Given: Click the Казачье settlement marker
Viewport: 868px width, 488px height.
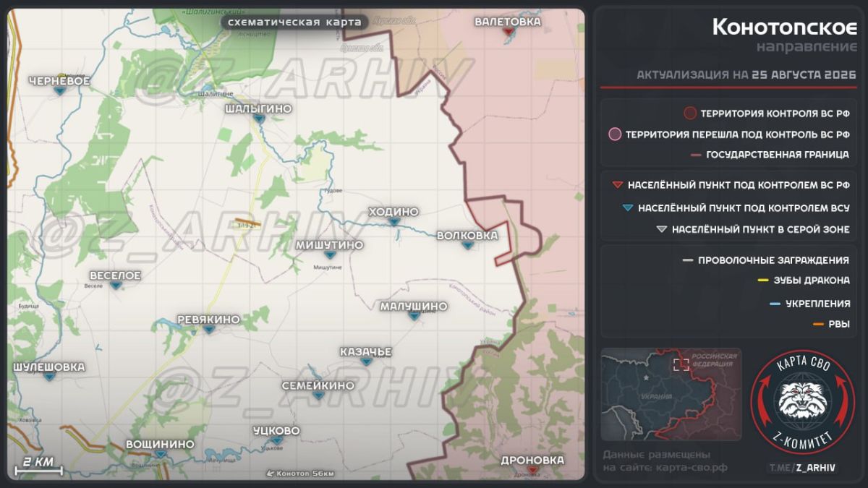Looking at the screenshot, I should click(366, 361).
